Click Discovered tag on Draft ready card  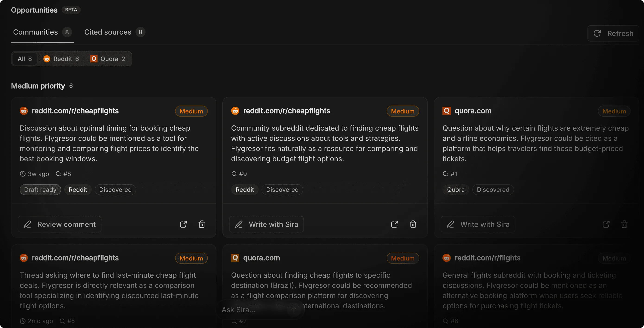click(x=116, y=190)
